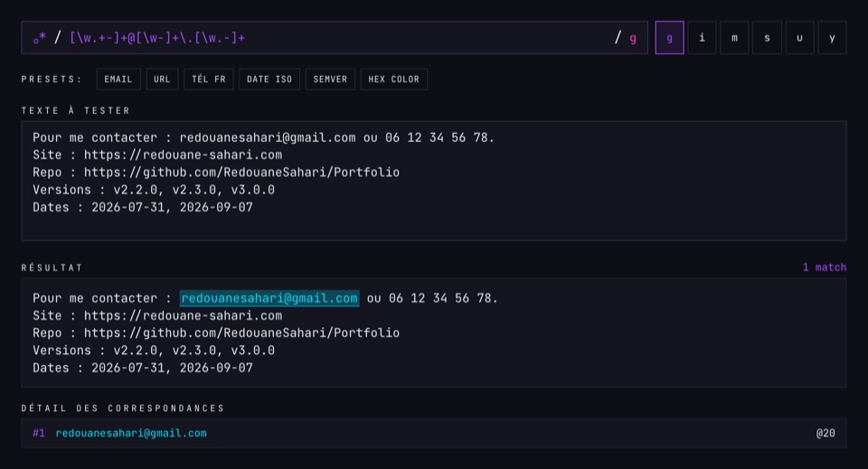
Task: Click the regex symbol icon in pattern field
Action: [39, 38]
